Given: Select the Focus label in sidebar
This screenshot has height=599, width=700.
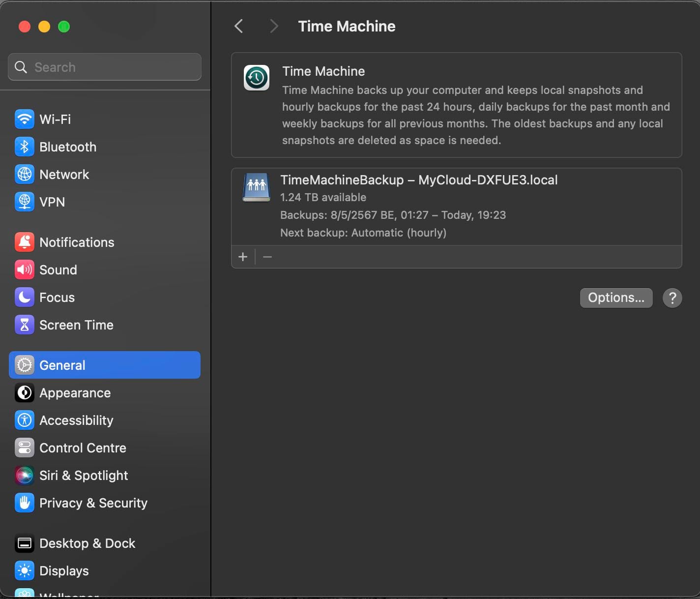Looking at the screenshot, I should click(57, 297).
